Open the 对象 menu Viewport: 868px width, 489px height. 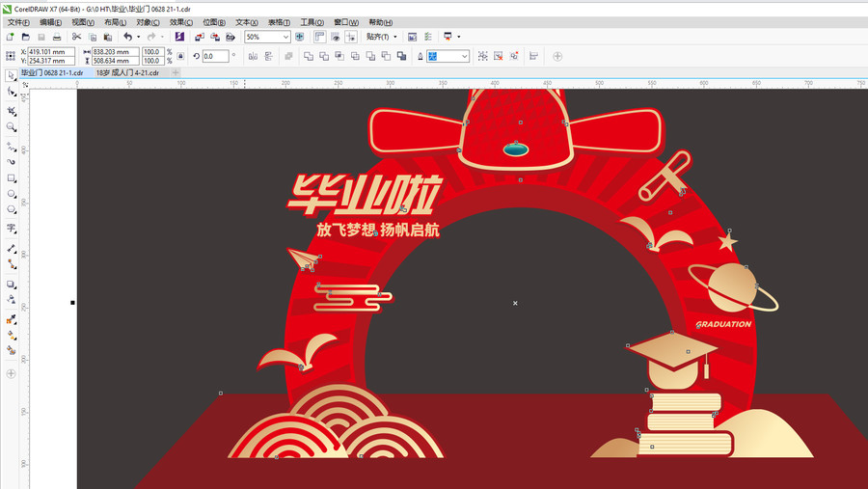pyautogui.click(x=148, y=22)
